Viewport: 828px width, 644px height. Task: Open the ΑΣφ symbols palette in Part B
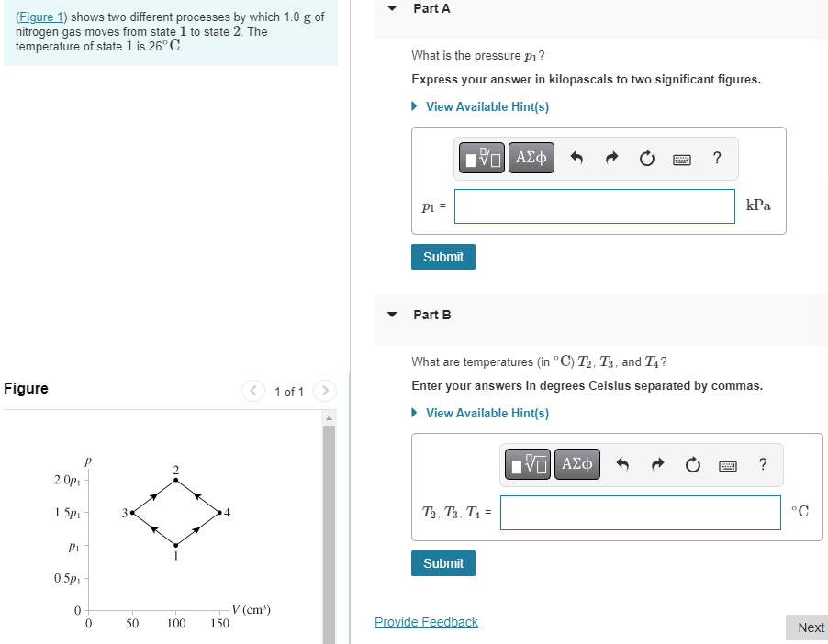tap(576, 464)
